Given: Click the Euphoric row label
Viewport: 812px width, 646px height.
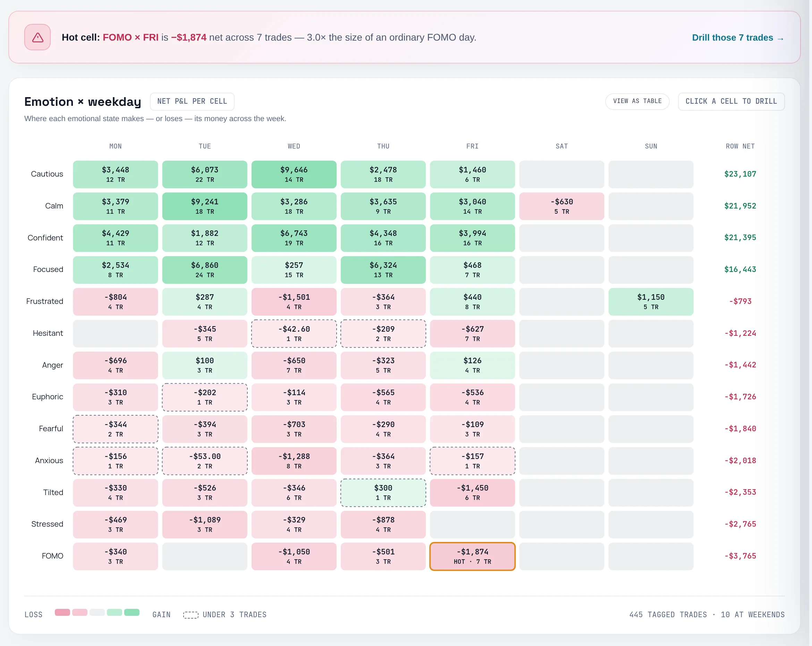Looking at the screenshot, I should click(x=48, y=397).
